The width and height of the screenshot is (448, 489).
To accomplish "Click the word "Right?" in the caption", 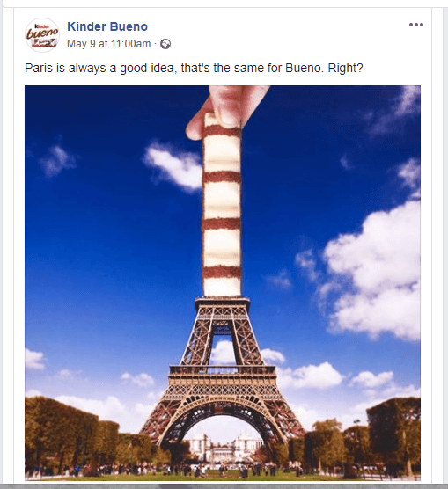I will click(345, 68).
